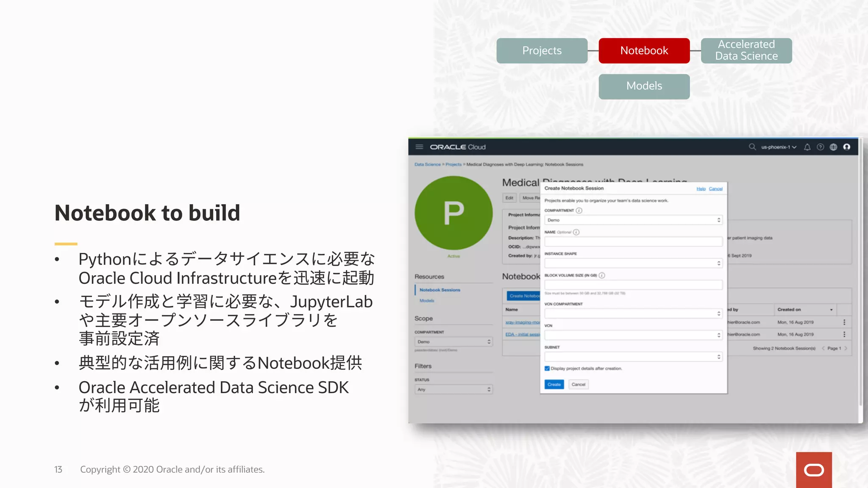This screenshot has width=868, height=488.
Task: Select Notebook Sessions in Resources list
Action: tap(440, 290)
